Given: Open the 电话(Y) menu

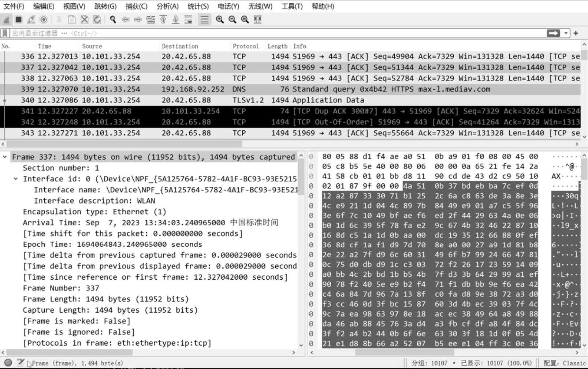Looking at the screenshot, I should click(228, 6).
